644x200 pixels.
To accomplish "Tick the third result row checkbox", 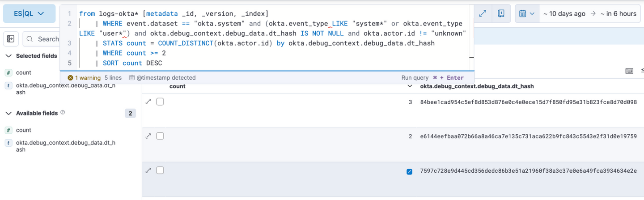I will [160, 170].
